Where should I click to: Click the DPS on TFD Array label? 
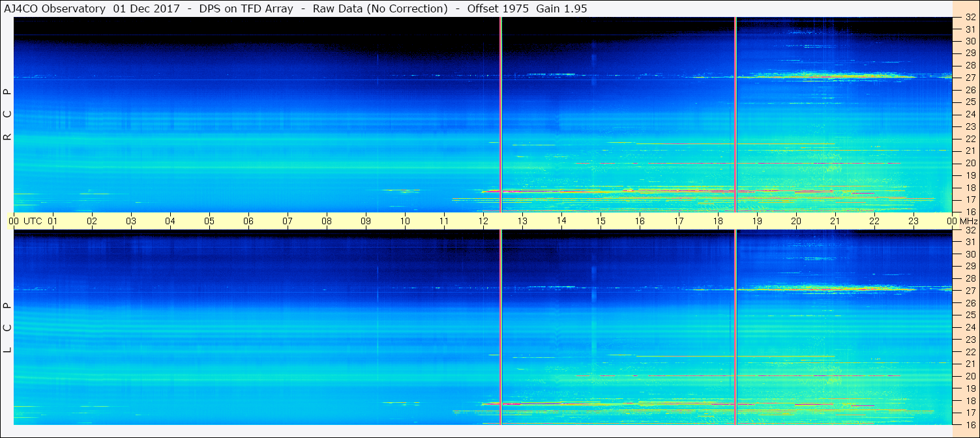click(245, 8)
